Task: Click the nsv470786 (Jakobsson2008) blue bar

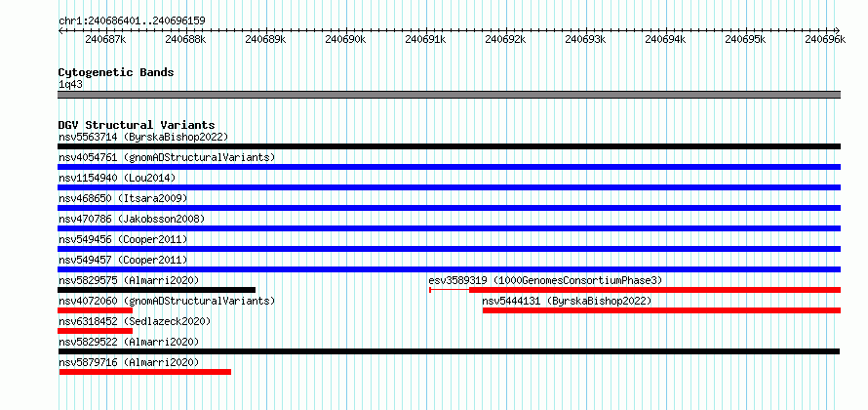Action: point(449,228)
